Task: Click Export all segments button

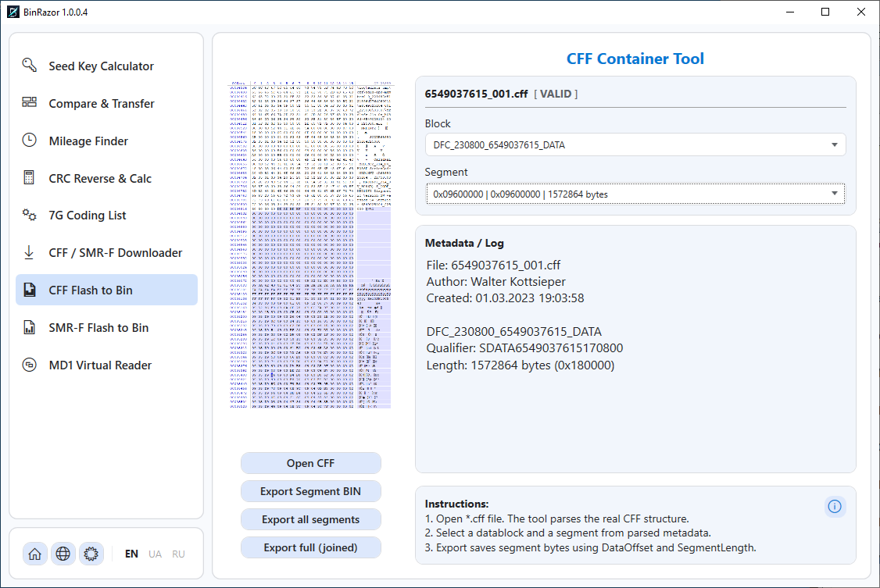Action: pyautogui.click(x=311, y=519)
